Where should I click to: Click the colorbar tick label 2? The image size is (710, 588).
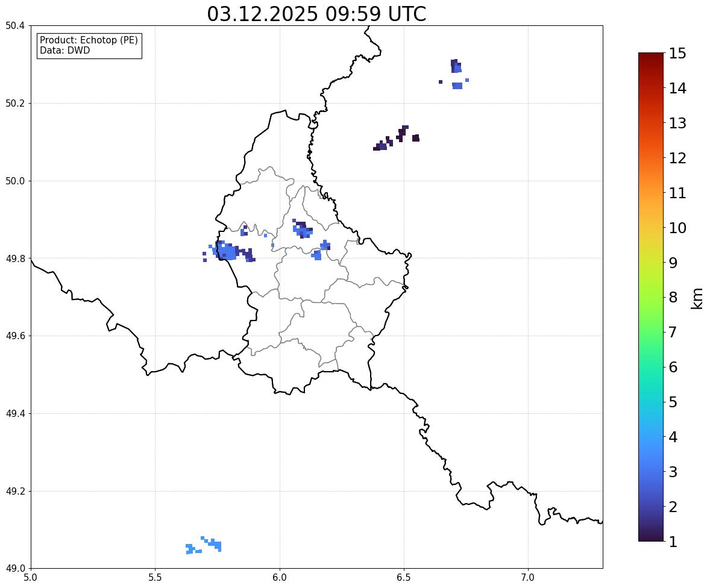(673, 507)
